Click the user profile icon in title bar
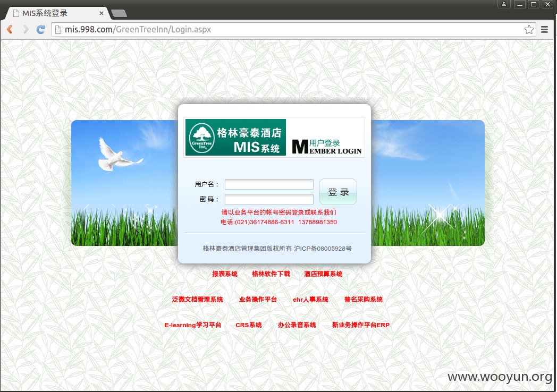This screenshot has height=392, width=557. click(x=504, y=4)
